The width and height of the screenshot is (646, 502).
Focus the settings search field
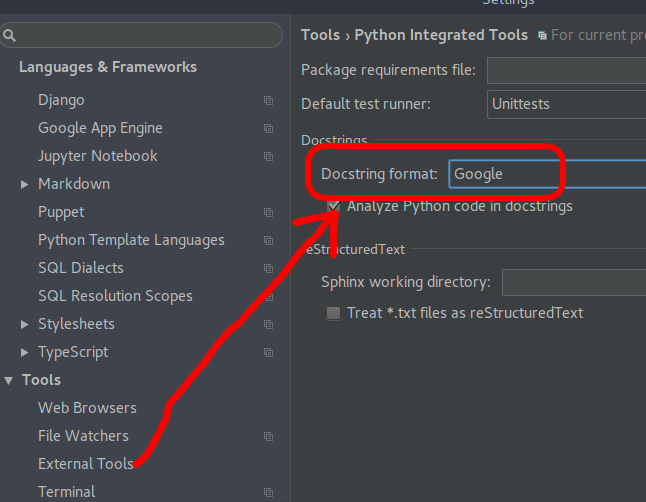[x=141, y=35]
